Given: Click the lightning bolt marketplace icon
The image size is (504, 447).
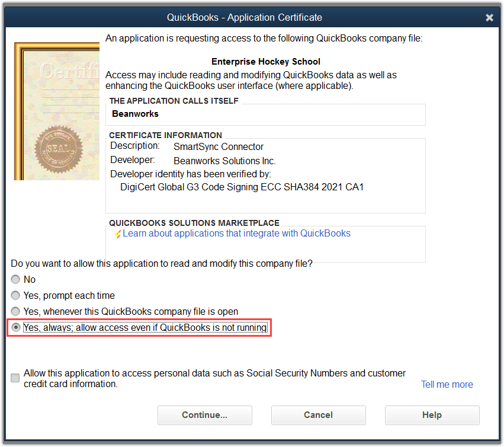Looking at the screenshot, I should [118, 234].
